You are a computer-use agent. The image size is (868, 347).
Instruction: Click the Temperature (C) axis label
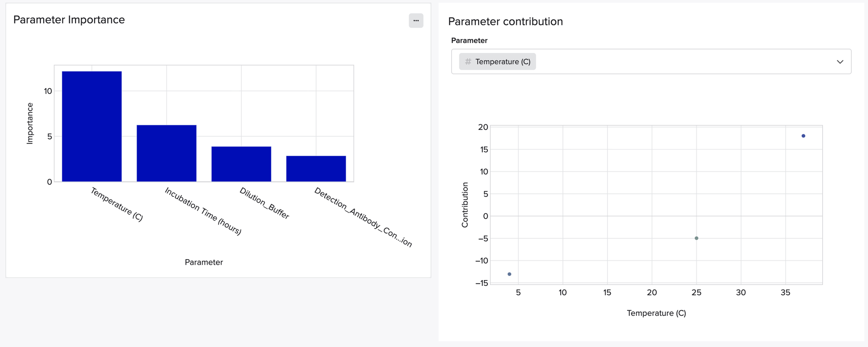[656, 313]
